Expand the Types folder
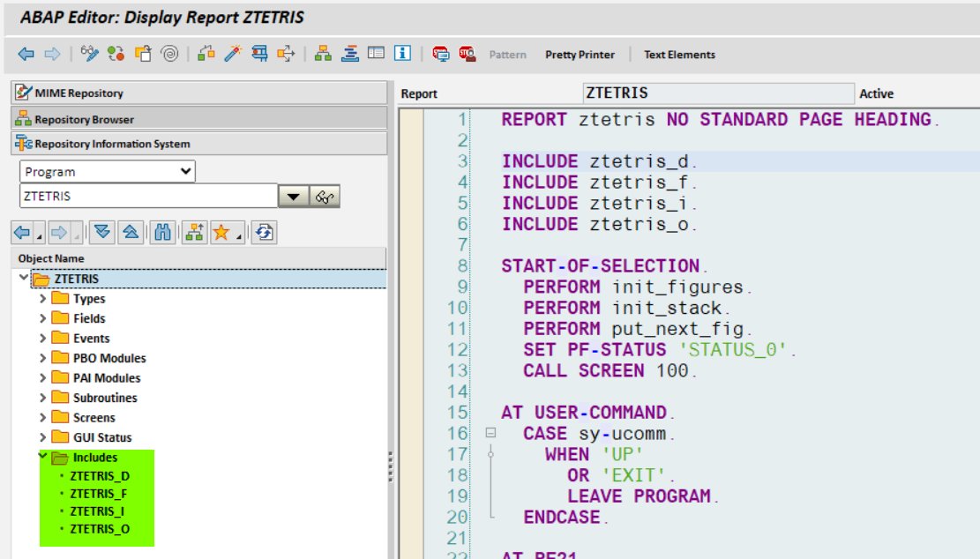The height and width of the screenshot is (559, 980). point(43,299)
